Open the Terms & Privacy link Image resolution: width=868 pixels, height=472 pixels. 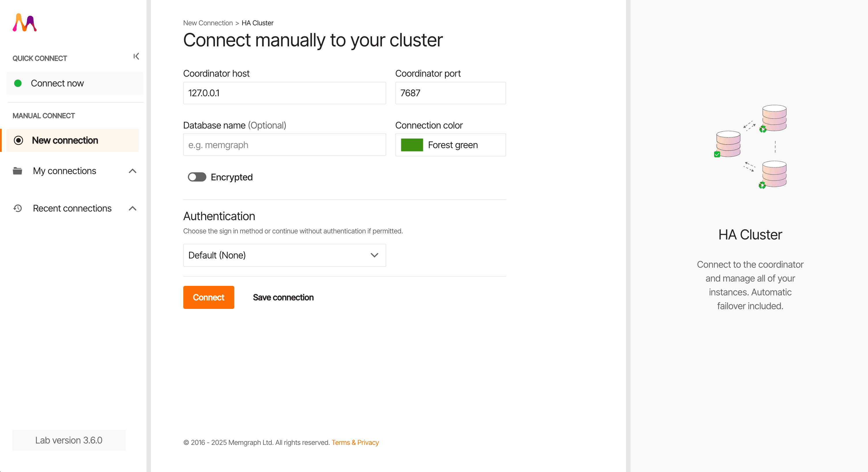point(355,442)
